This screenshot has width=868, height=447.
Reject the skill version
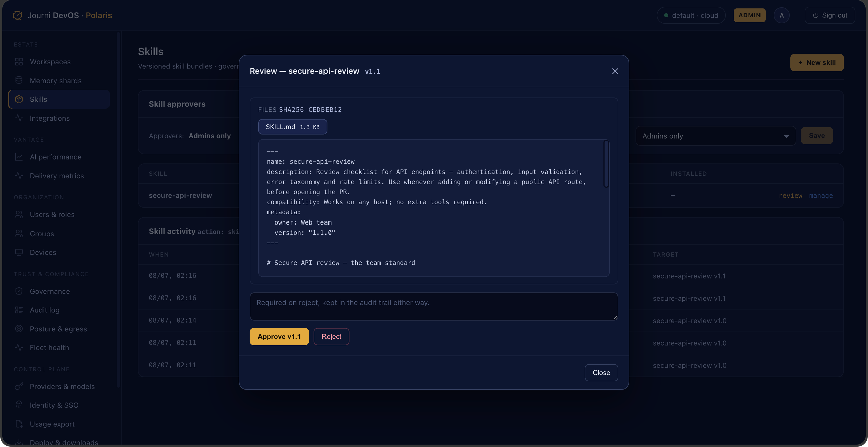331,336
